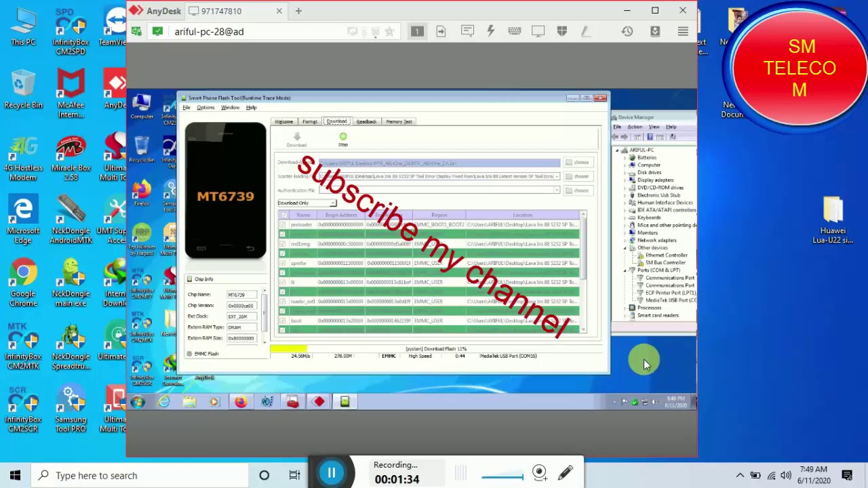868x488 pixels.
Task: Open the Window menu of Flash Tool
Action: pyautogui.click(x=230, y=108)
